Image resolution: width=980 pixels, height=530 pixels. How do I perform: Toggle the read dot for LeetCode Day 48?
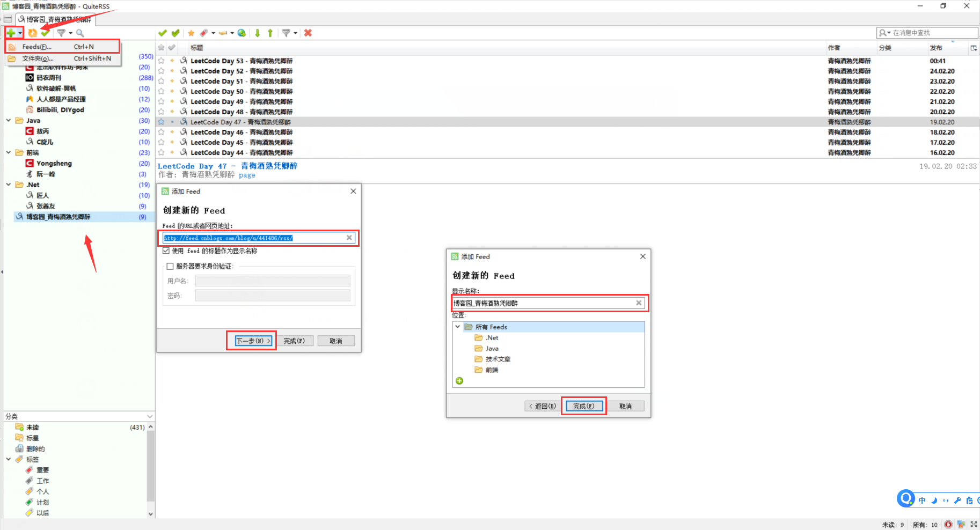(x=172, y=112)
